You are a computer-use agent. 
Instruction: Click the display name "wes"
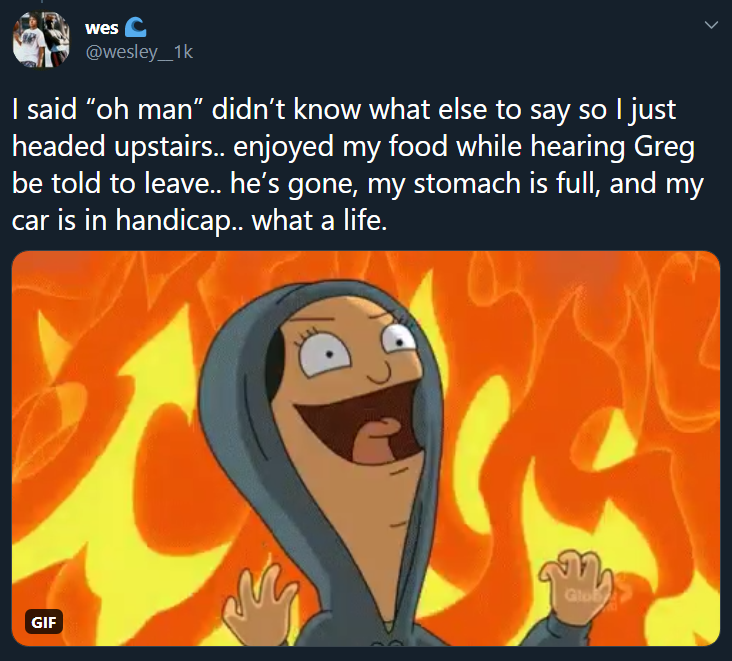coord(102,28)
